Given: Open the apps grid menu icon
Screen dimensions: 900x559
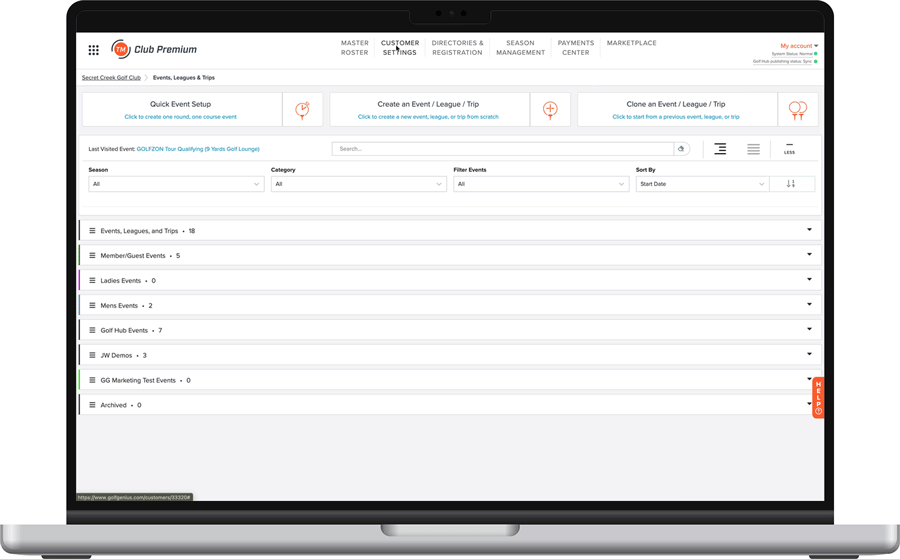Looking at the screenshot, I should 94,50.
